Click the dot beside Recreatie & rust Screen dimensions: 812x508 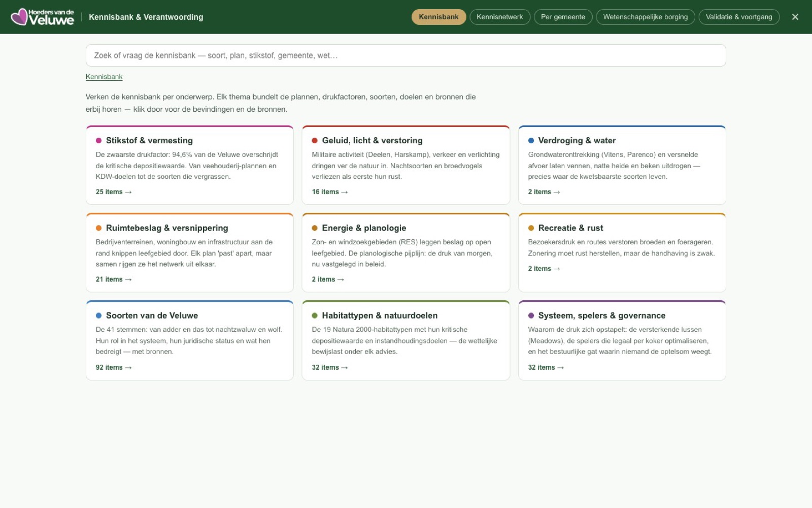531,228
